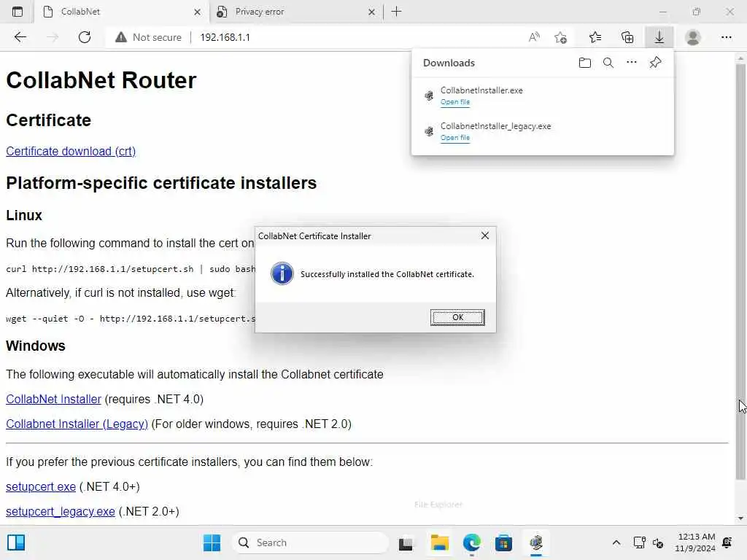The image size is (747, 560).
Task: Open Task View on the taskbar
Action: point(406,542)
